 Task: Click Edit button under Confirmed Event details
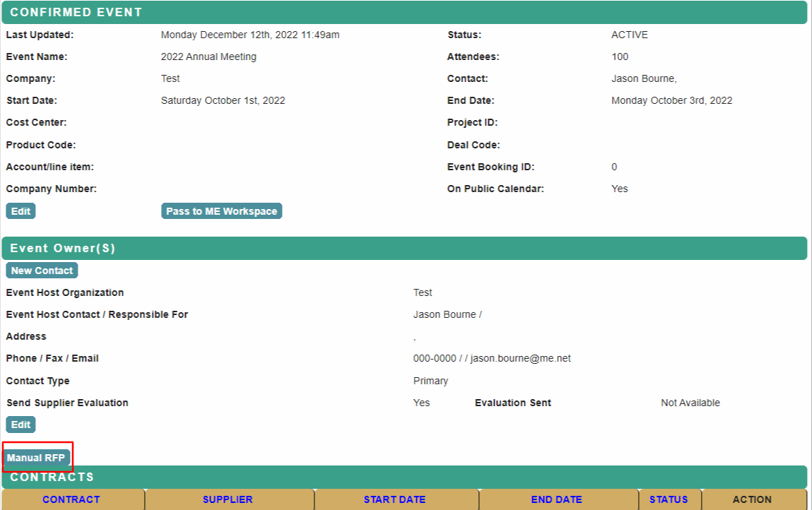pyautogui.click(x=20, y=211)
